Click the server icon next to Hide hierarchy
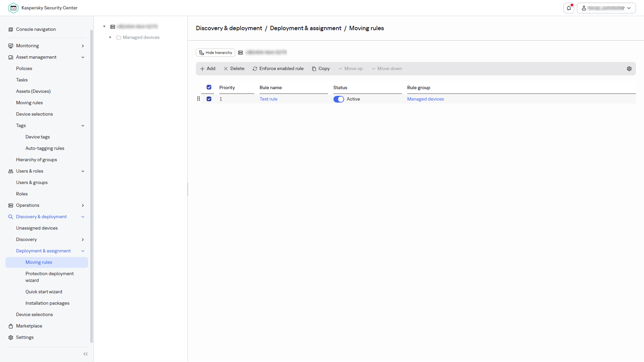Screen dimensions: 644x362 coord(240,53)
